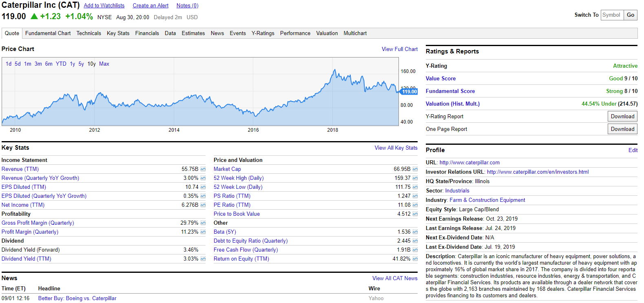644x303 pixels.
Task: Open the Financials tab
Action: (147, 33)
